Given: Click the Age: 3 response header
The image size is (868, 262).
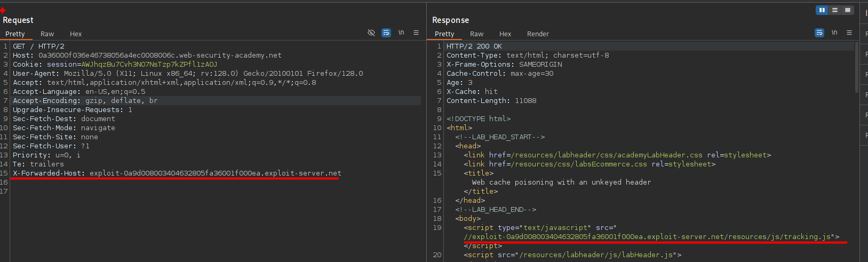Looking at the screenshot, I should click(459, 83).
